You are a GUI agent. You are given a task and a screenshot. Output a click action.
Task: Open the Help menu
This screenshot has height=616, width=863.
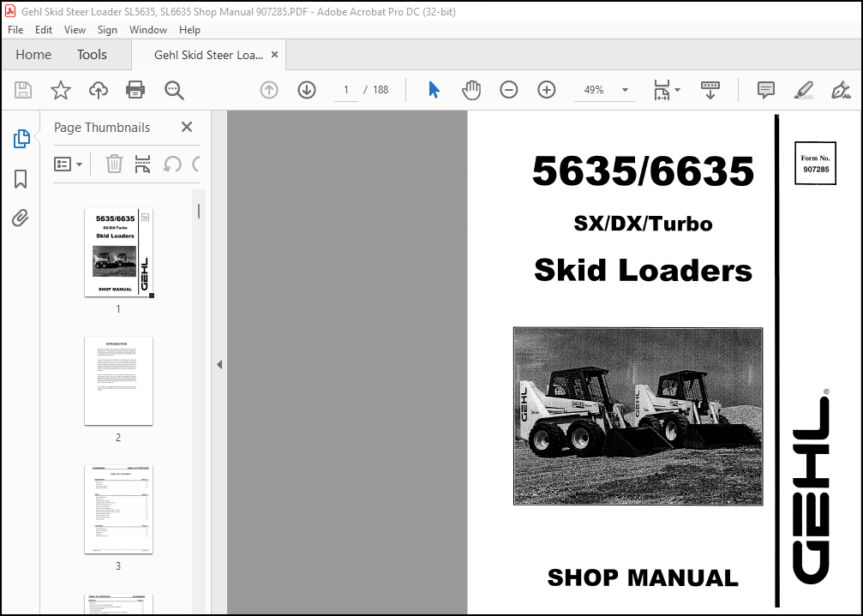189,30
